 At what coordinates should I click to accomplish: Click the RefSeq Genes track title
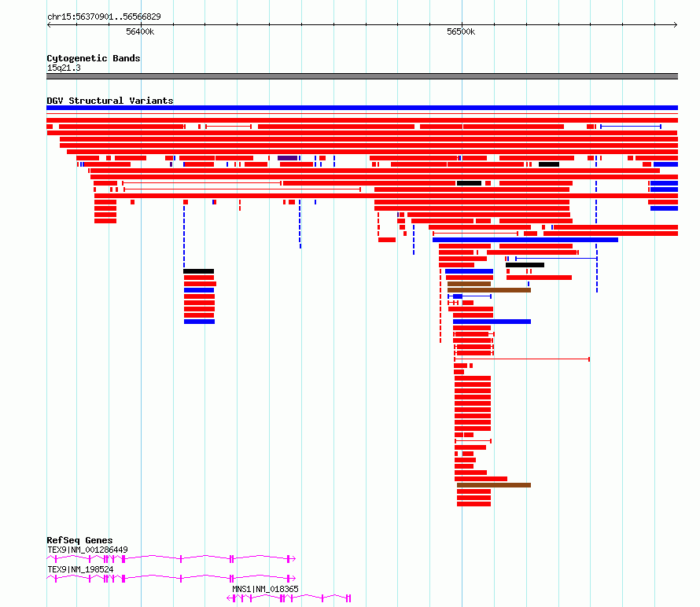(x=79, y=540)
